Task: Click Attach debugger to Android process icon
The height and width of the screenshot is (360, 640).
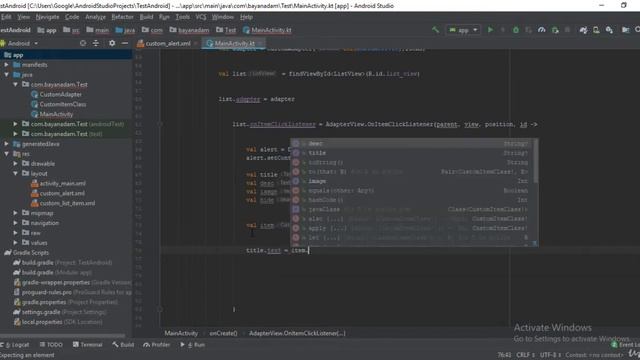Action: [555, 30]
